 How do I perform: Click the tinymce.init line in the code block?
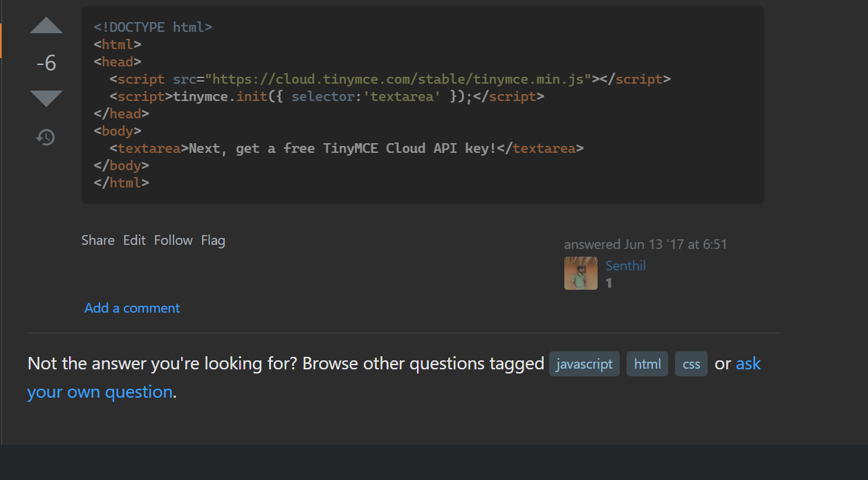pos(326,96)
